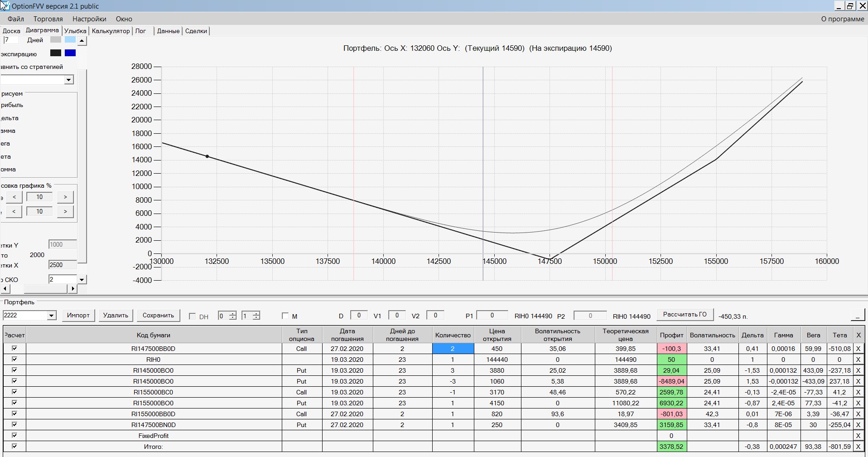Pick the dark blue expiration color swatch
Screen dimensions: 868x457
coord(70,53)
